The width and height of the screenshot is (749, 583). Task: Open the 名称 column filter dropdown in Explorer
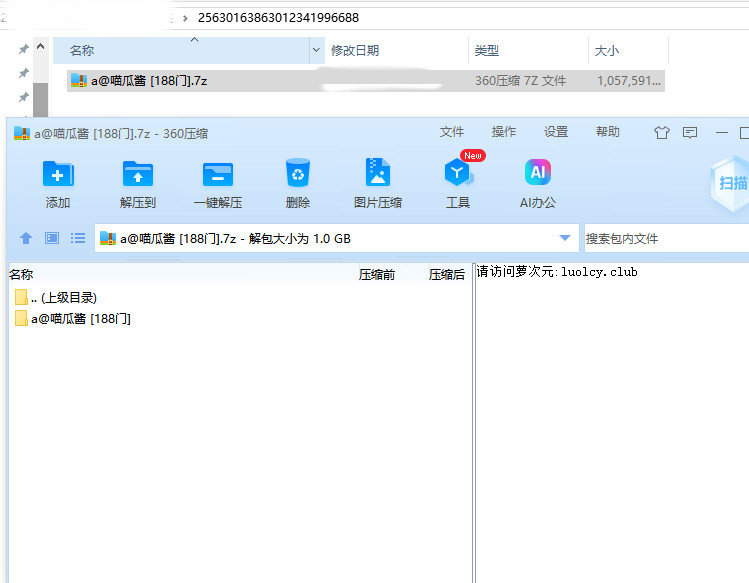coord(316,50)
